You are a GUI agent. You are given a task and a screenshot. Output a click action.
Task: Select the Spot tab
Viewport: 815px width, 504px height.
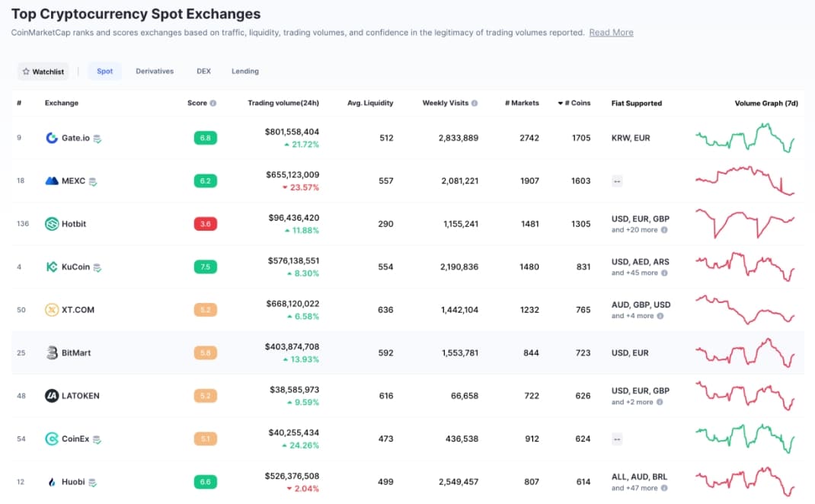click(x=104, y=71)
